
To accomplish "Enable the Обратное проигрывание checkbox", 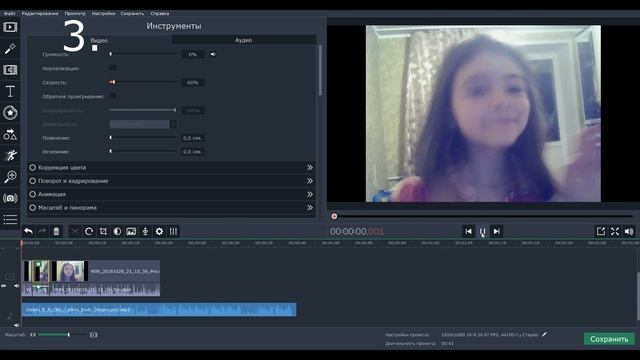I will tap(113, 96).
